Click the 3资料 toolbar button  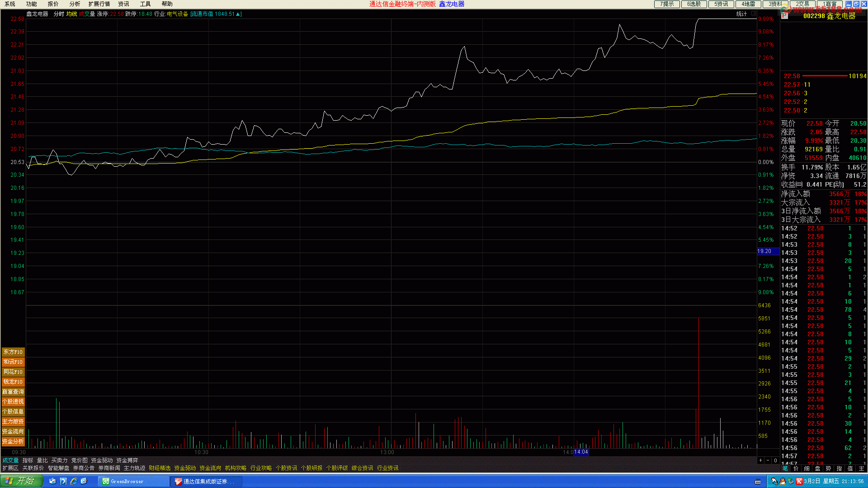(775, 4)
